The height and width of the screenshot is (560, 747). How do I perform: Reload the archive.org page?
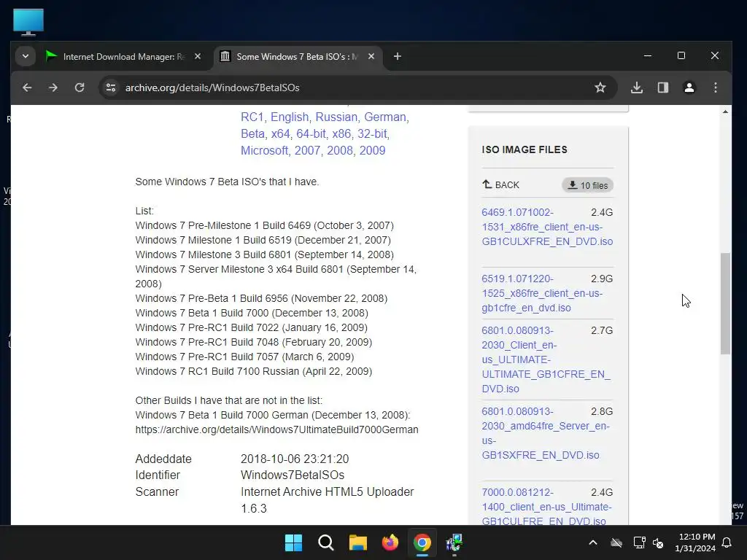tap(80, 87)
